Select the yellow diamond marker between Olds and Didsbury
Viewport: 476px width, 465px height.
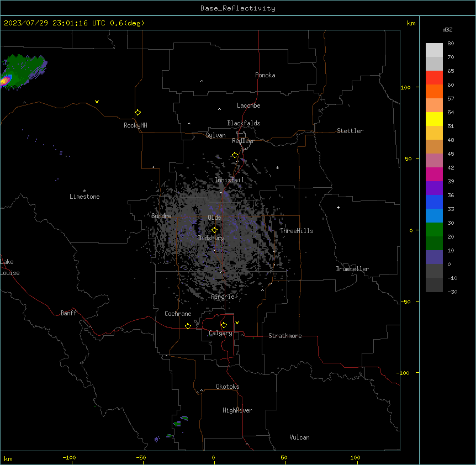(214, 230)
